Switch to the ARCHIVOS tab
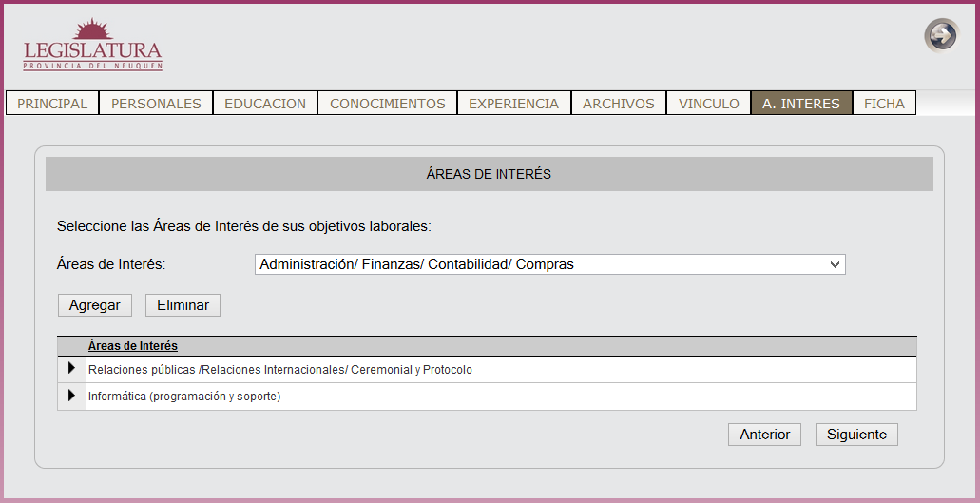 tap(618, 104)
